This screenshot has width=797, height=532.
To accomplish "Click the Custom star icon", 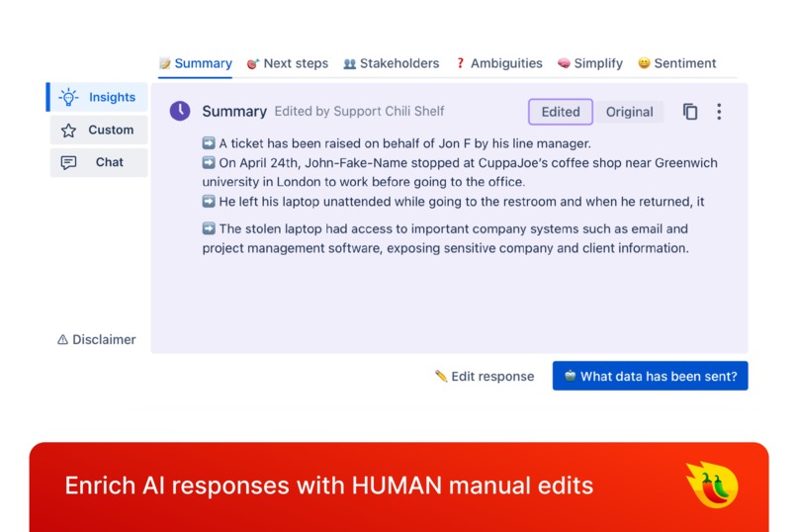I will pyautogui.click(x=68, y=131).
